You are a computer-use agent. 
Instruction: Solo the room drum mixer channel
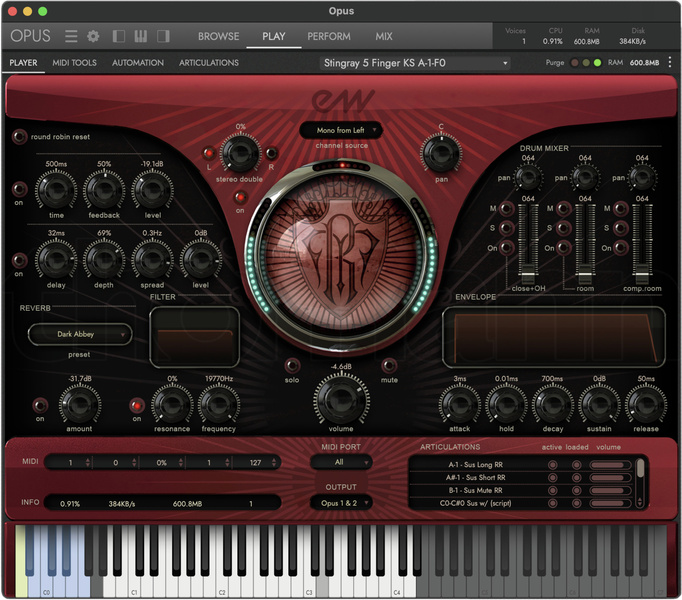click(x=564, y=228)
